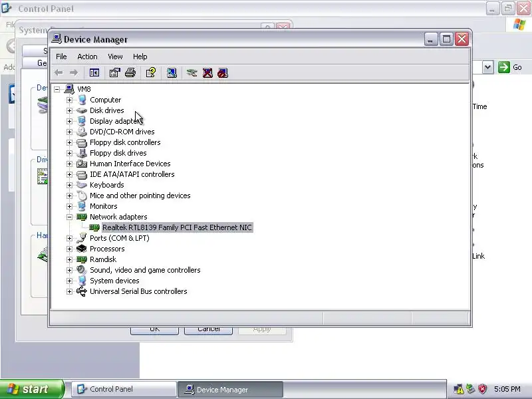
Task: Select Floppy disk drives label
Action: coord(118,153)
